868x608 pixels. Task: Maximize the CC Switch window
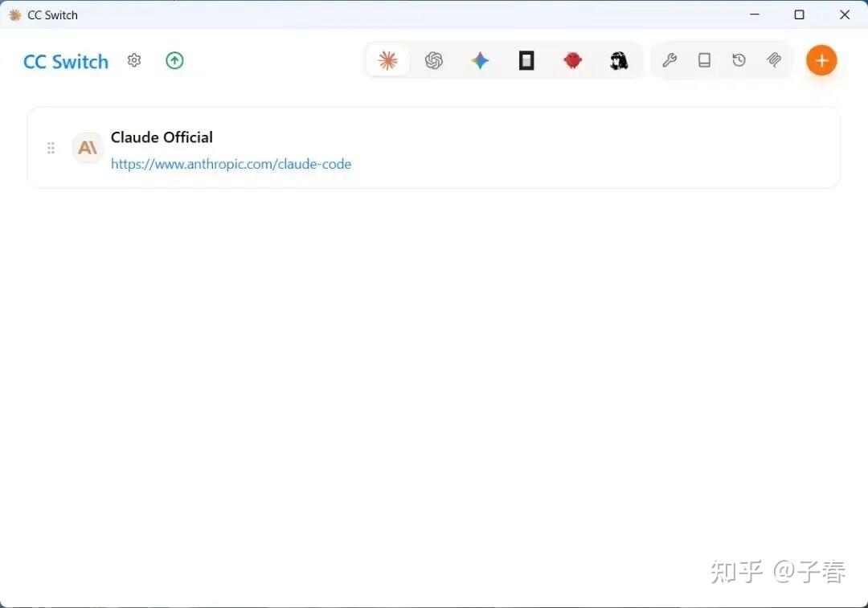[800, 14]
